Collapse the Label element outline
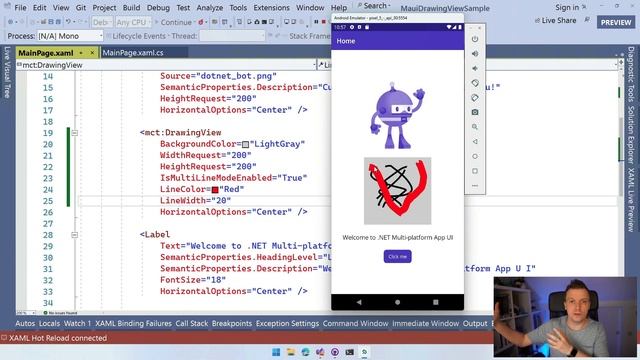Screen dimensions: 640x360 [x=74, y=235]
